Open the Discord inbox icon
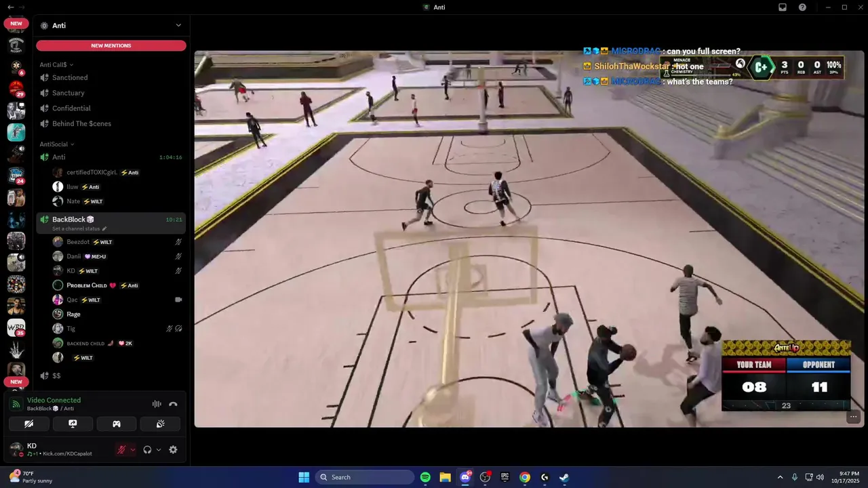 [783, 7]
